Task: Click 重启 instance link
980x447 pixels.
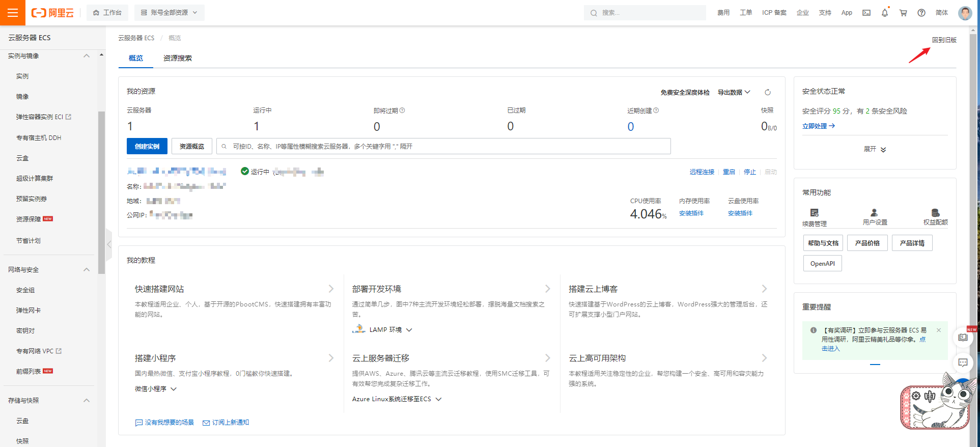Action: click(x=729, y=172)
